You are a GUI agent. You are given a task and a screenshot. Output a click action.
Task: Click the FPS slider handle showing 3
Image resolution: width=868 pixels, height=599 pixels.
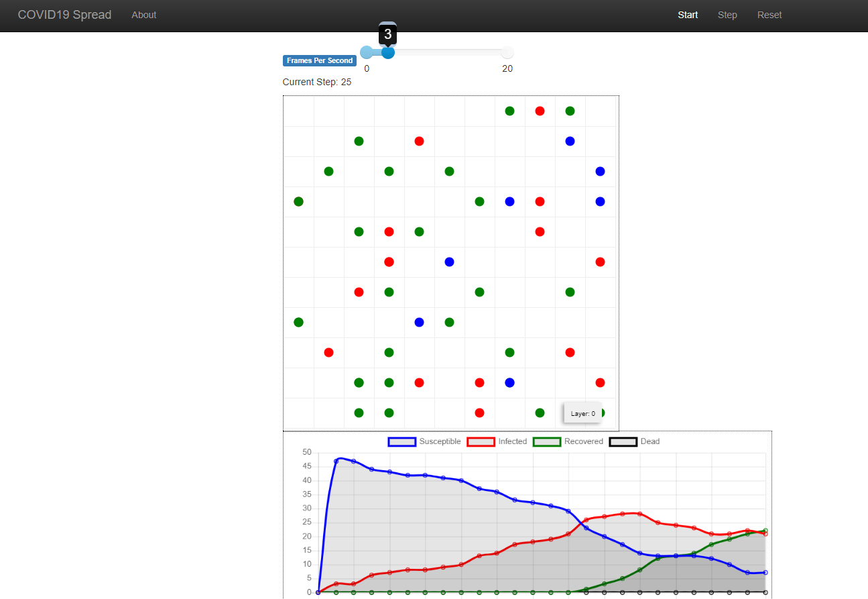tap(387, 52)
